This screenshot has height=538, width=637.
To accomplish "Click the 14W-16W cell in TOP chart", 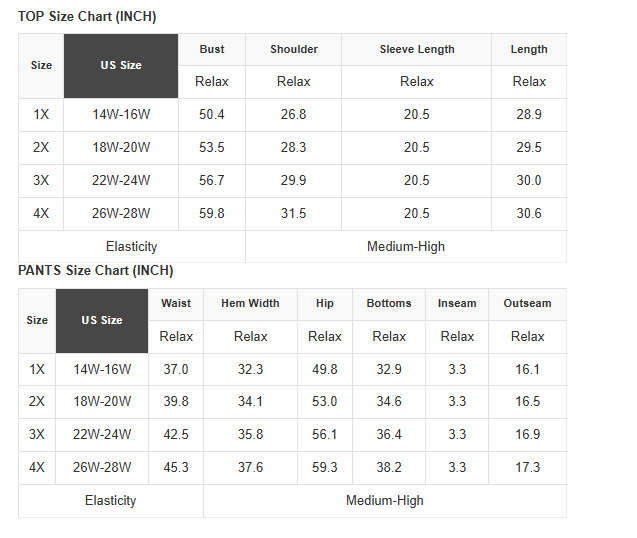I will [x=121, y=115].
